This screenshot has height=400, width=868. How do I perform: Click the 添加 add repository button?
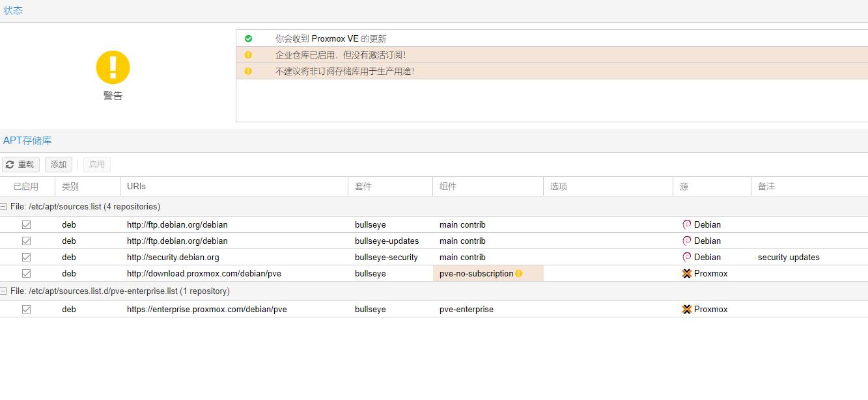tap(59, 165)
